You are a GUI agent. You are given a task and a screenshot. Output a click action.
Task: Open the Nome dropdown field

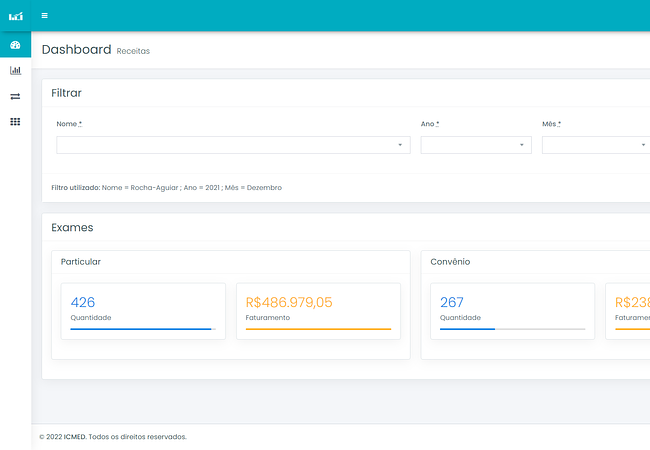233,145
